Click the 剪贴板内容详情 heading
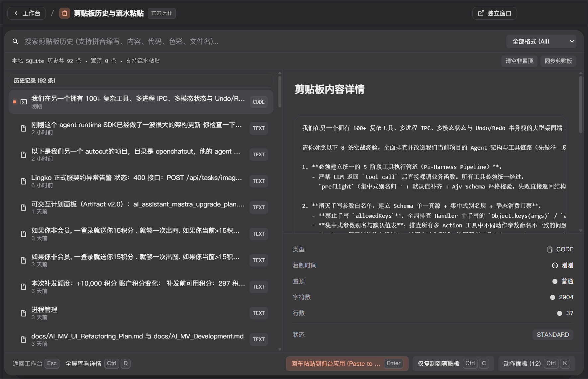 [329, 89]
